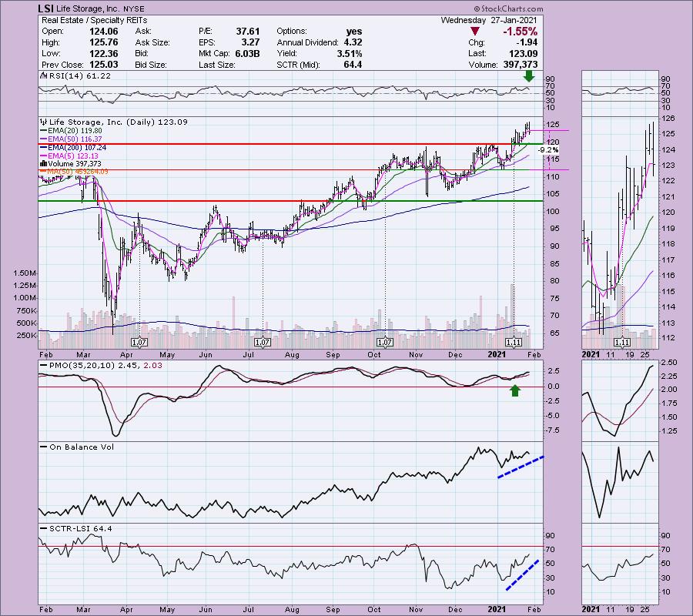Image resolution: width=693 pixels, height=616 pixels.
Task: Click the Volume value in the header table
Action: tap(521, 65)
